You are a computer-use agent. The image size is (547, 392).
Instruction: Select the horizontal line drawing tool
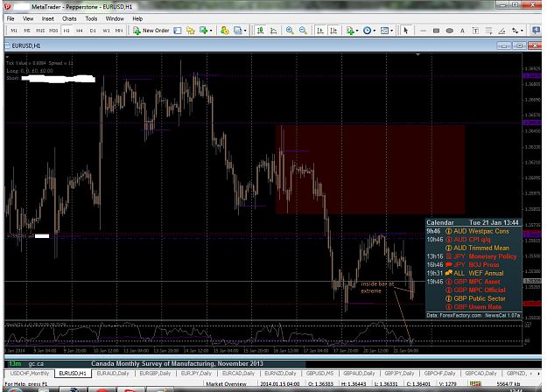tap(423, 31)
